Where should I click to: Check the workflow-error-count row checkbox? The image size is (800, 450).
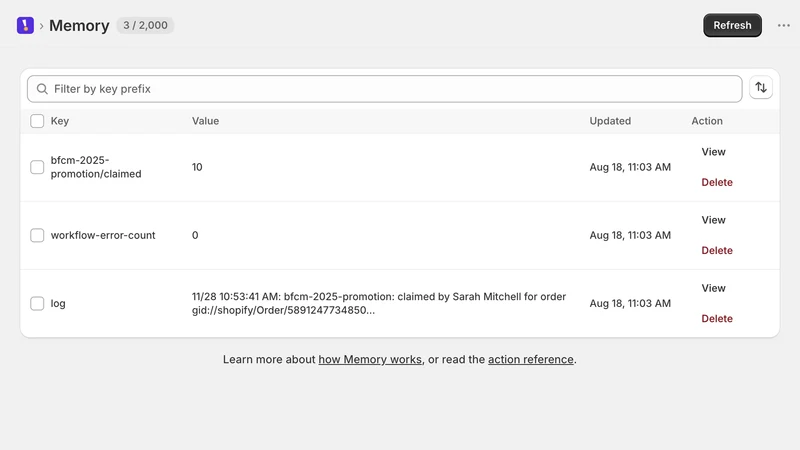[37, 235]
